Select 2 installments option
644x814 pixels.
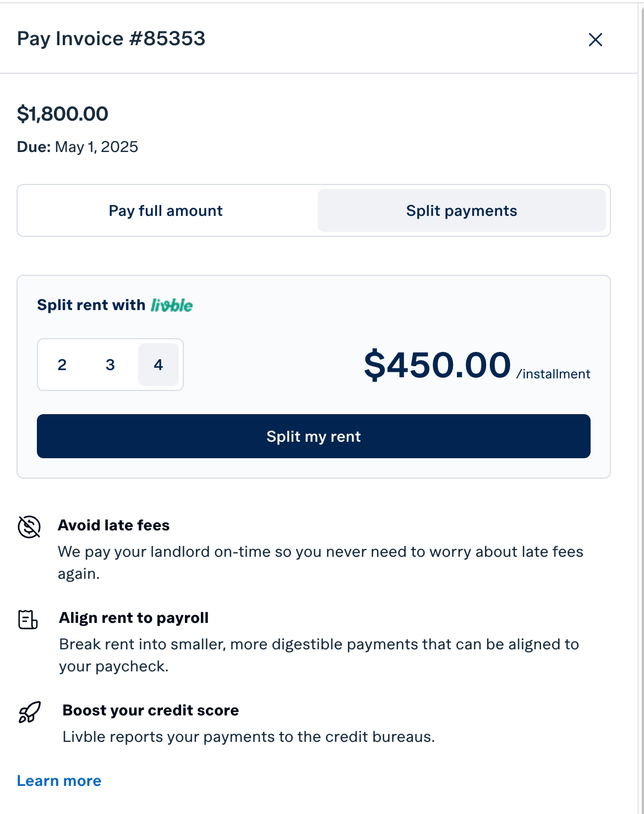pos(62,365)
